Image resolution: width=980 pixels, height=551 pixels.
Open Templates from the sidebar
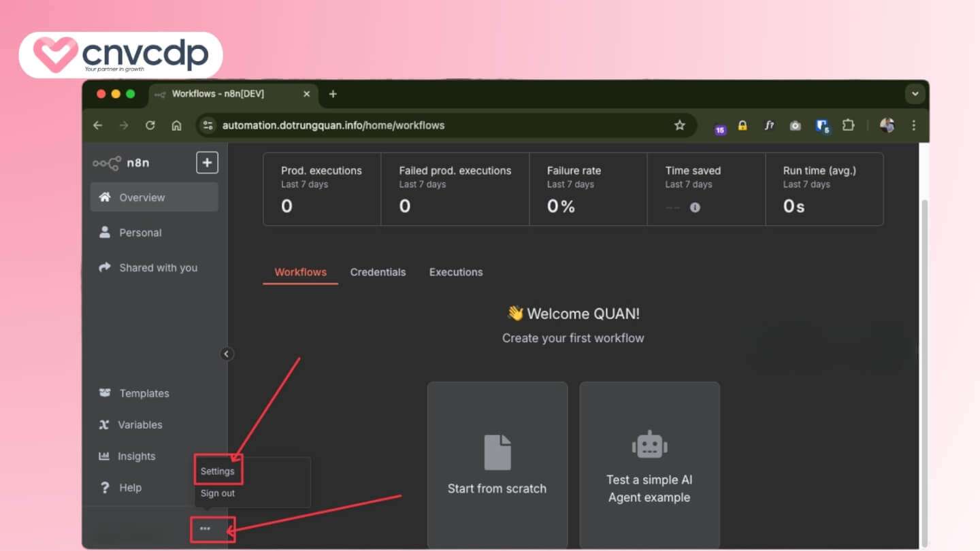coord(144,393)
